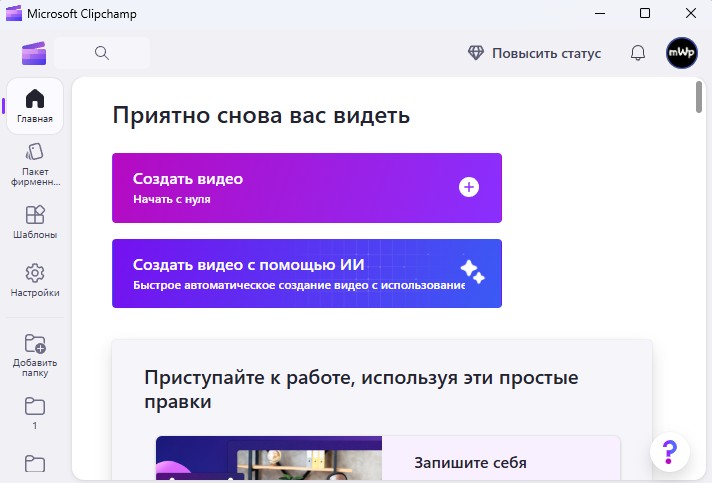Click Повысить статус upgrade link

coord(546,54)
